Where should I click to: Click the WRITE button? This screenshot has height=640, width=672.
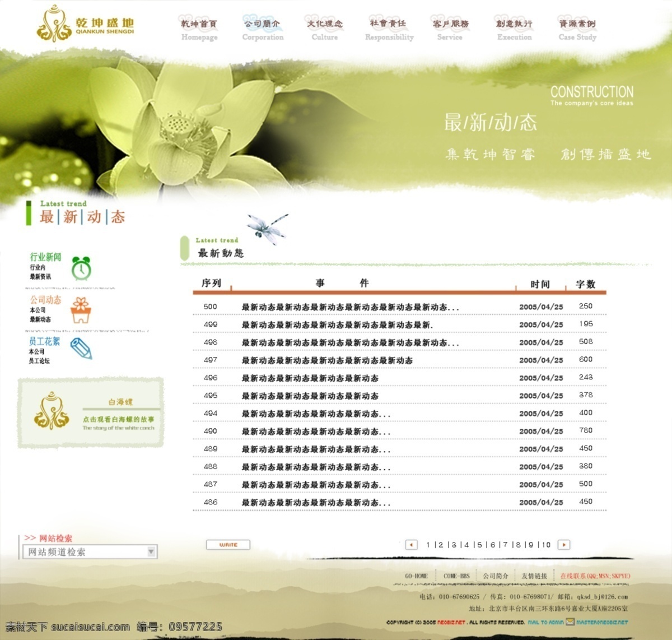tap(228, 545)
